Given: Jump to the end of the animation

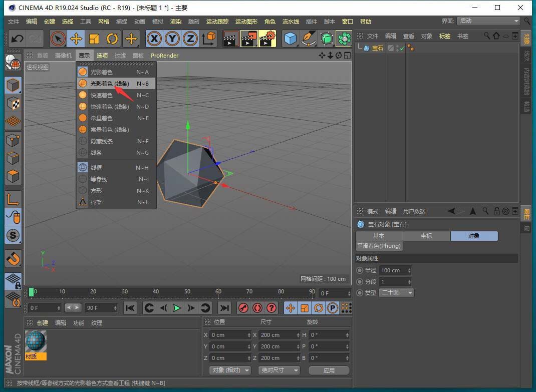Looking at the screenshot, I should [224, 308].
